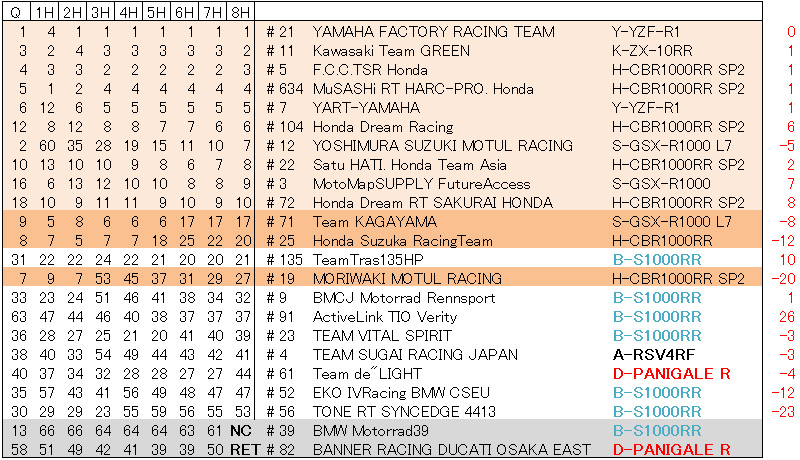The width and height of the screenshot is (800, 460).
Task: Click TeamTras135HP cell
Action: point(368,260)
